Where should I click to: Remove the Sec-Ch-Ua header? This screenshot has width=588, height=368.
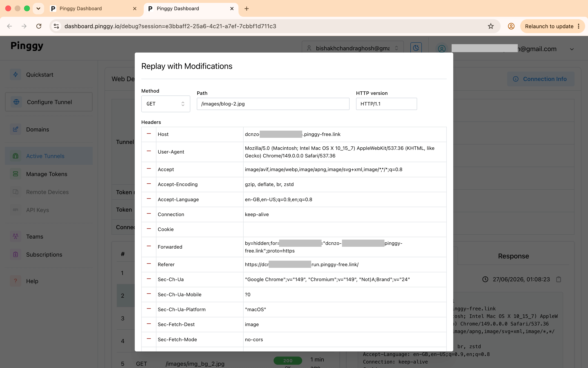point(149,279)
